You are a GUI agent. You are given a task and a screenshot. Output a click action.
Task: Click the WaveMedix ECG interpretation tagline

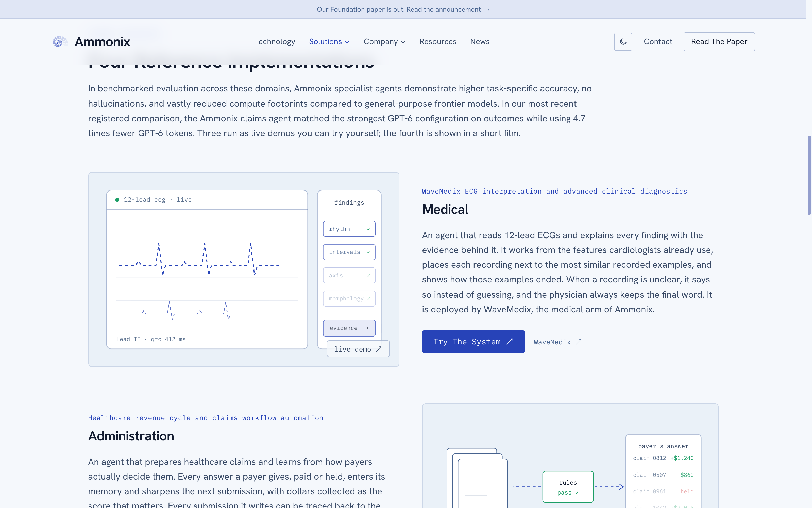pos(554,191)
